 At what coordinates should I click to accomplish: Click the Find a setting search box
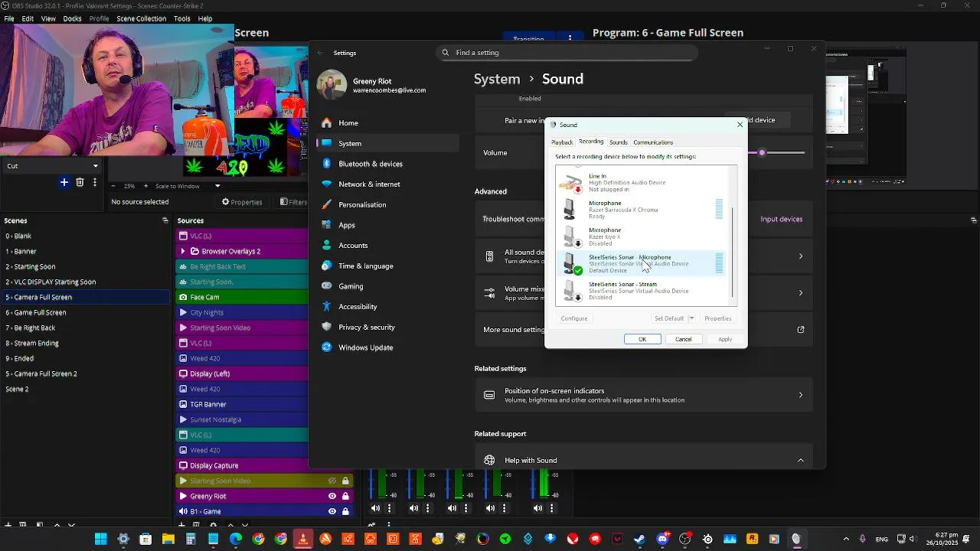tap(567, 53)
